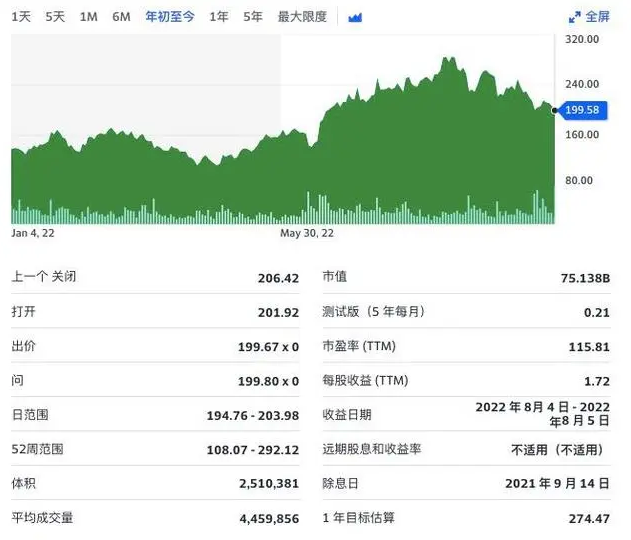Choose the 1年 time range
The height and width of the screenshot is (540, 631).
218,17
